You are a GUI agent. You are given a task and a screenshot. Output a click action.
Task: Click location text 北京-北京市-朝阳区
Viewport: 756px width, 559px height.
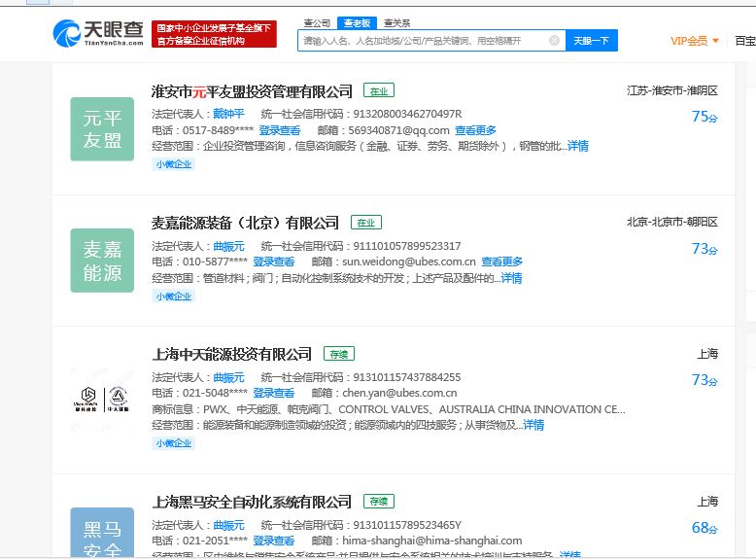tap(672, 222)
